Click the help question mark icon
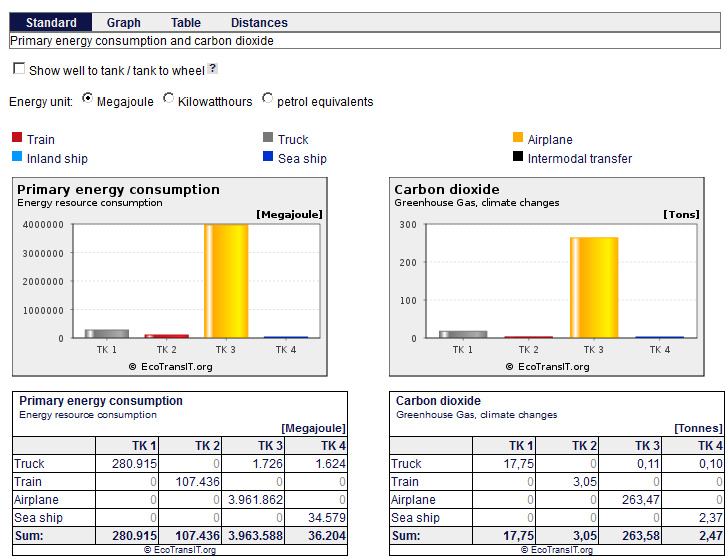Viewport: 726px width, 560px height. [x=212, y=69]
